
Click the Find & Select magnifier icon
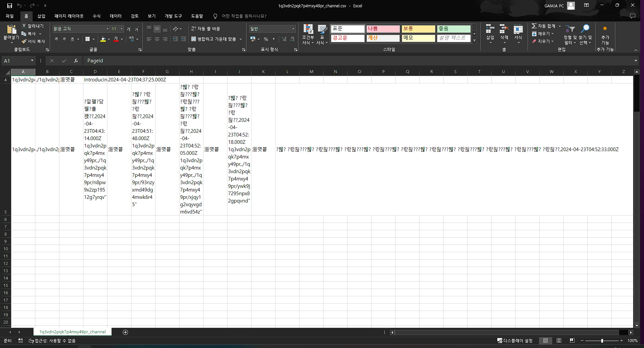(x=585, y=29)
